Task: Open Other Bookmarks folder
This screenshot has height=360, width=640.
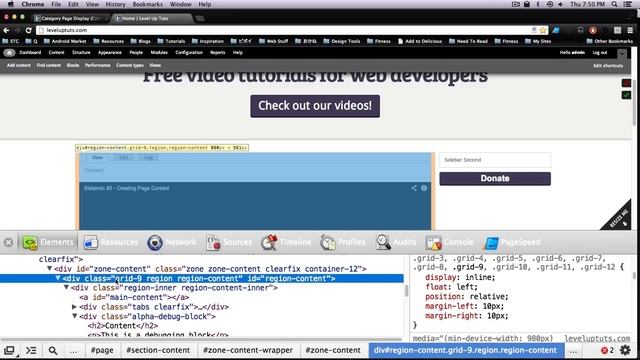Action: [x=609, y=41]
